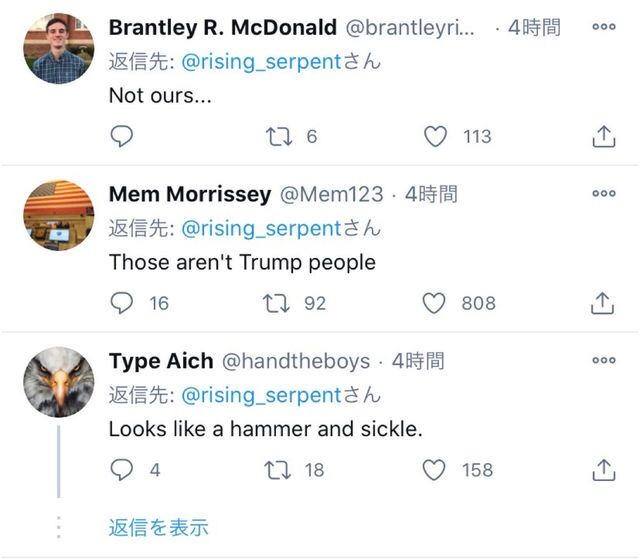Like Type Aich's tweet
The height and width of the screenshot is (559, 640).
click(x=435, y=468)
